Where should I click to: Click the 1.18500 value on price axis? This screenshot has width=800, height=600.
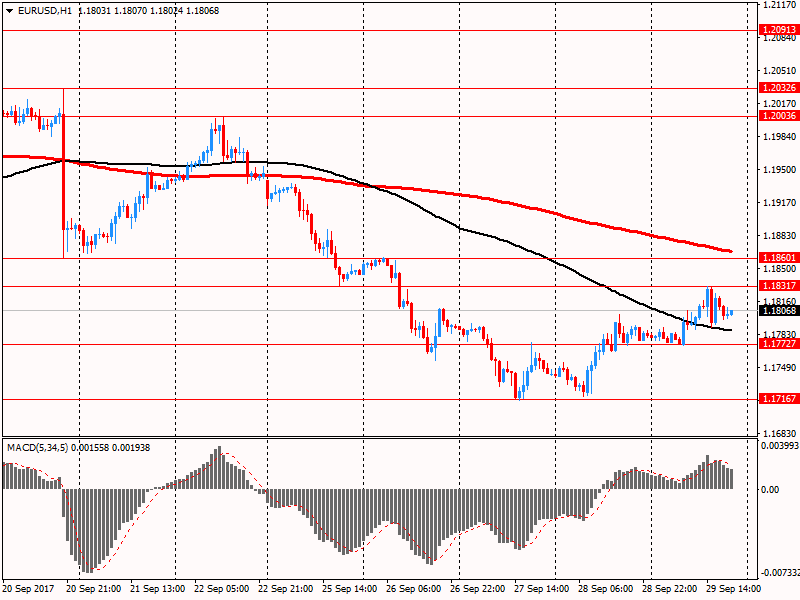coord(780,269)
